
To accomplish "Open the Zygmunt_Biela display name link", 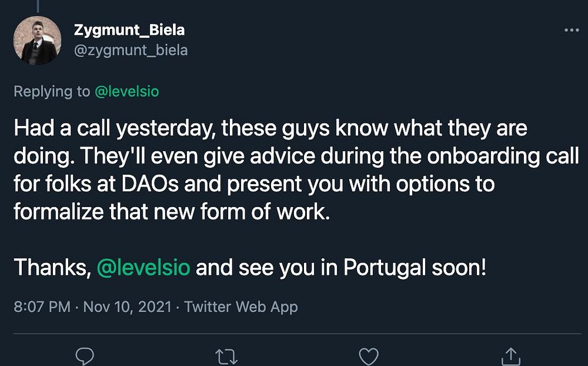I will point(129,29).
